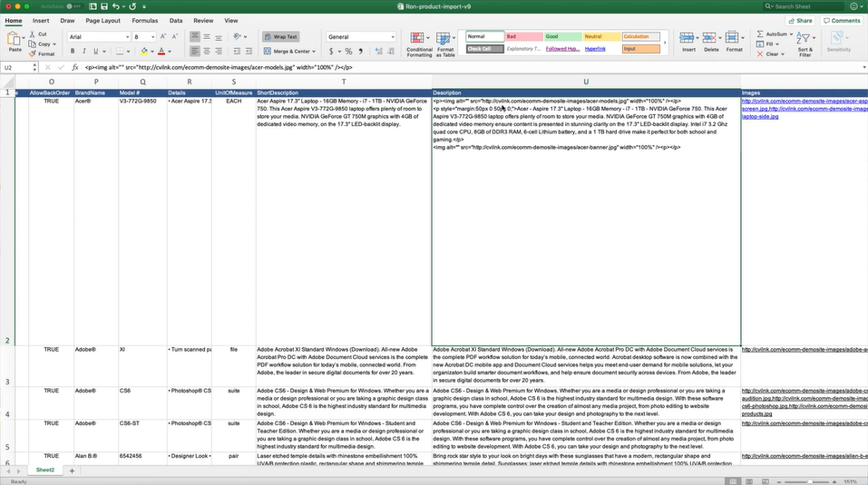This screenshot has width=868, height=485.
Task: Click the Paste clipboard icon
Action: point(14,40)
